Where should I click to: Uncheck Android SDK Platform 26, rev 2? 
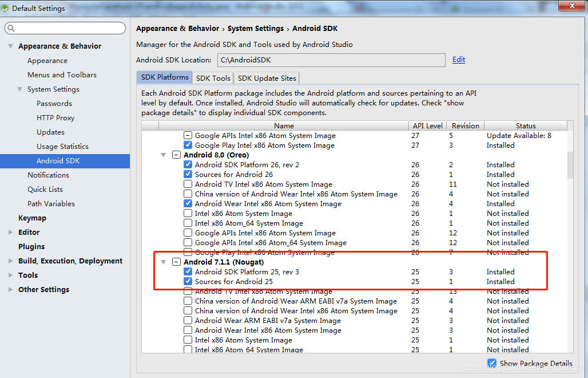pyautogui.click(x=188, y=165)
